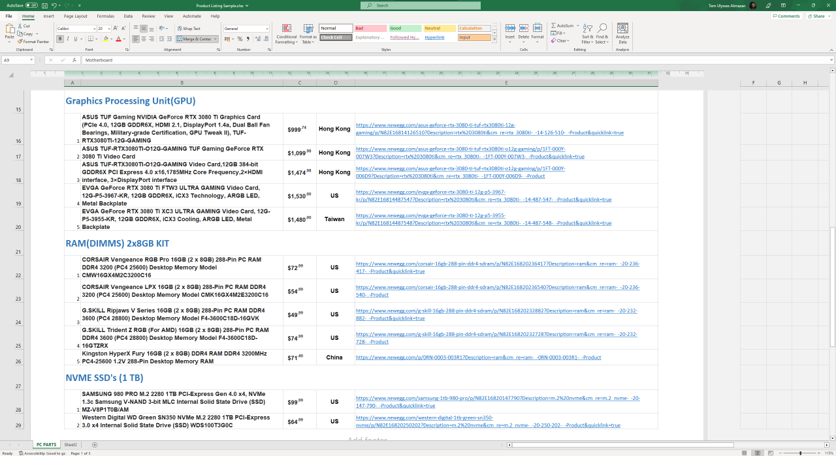836x456 pixels.
Task: Click the Share button
Action: tap(816, 17)
